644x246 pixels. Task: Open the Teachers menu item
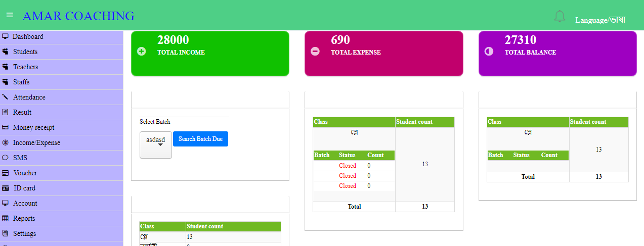(25, 67)
